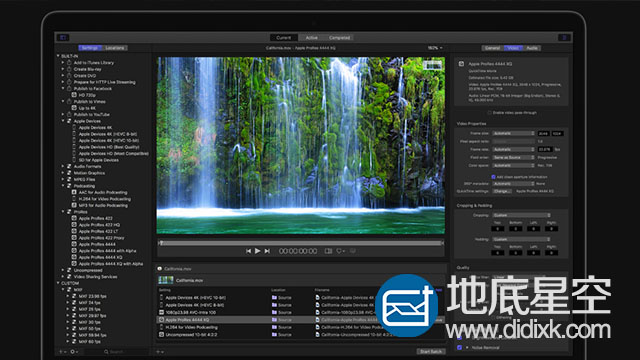Collapse the Apple Devices settings group

click(x=63, y=121)
